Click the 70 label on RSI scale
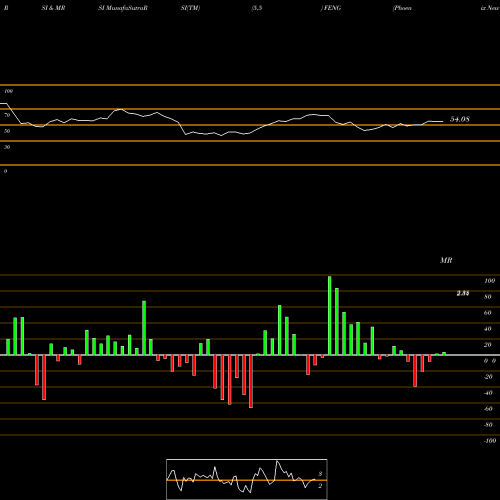The width and height of the screenshot is (500, 500). coord(7,115)
